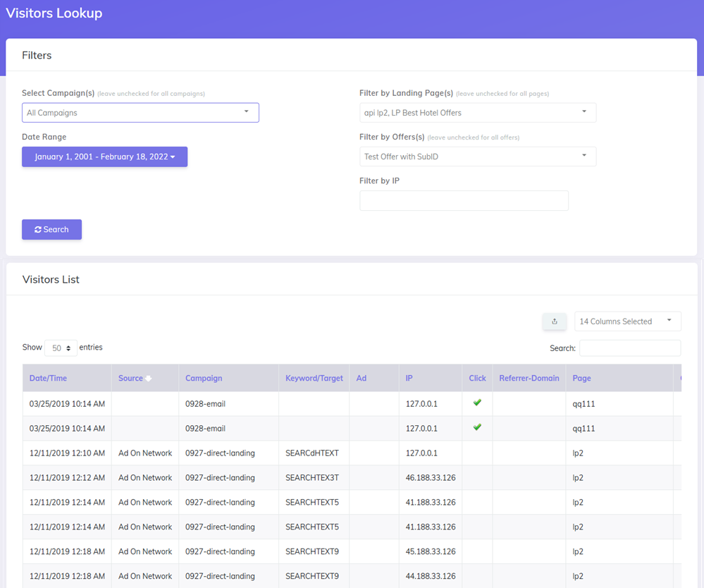Sort by the Keyword/Target column header
Viewport: 704px width, 588px height.
[x=314, y=379]
